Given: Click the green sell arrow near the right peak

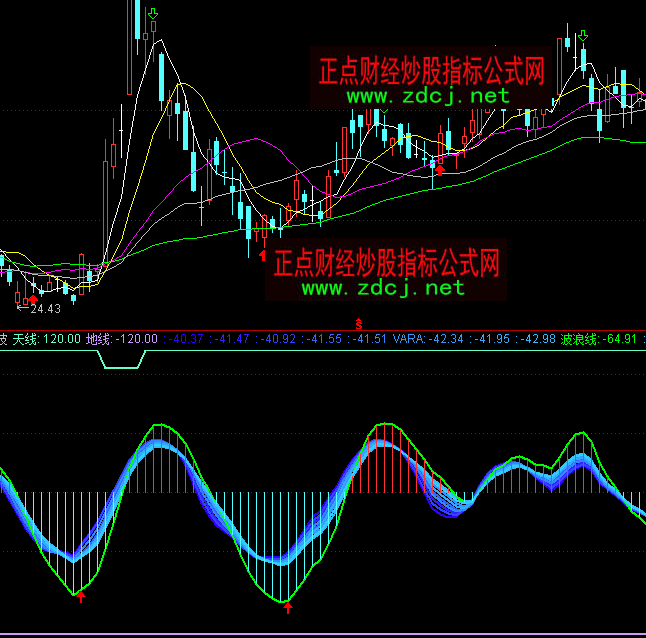Looking at the screenshot, I should tap(583, 38).
